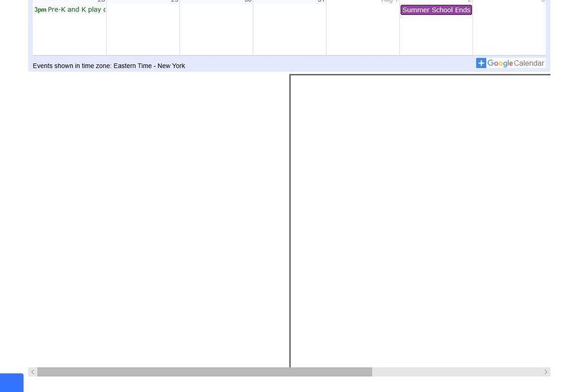This screenshot has width=573, height=392.
Task: Click the horizontal scrollbar right arrow
Action: (x=545, y=372)
